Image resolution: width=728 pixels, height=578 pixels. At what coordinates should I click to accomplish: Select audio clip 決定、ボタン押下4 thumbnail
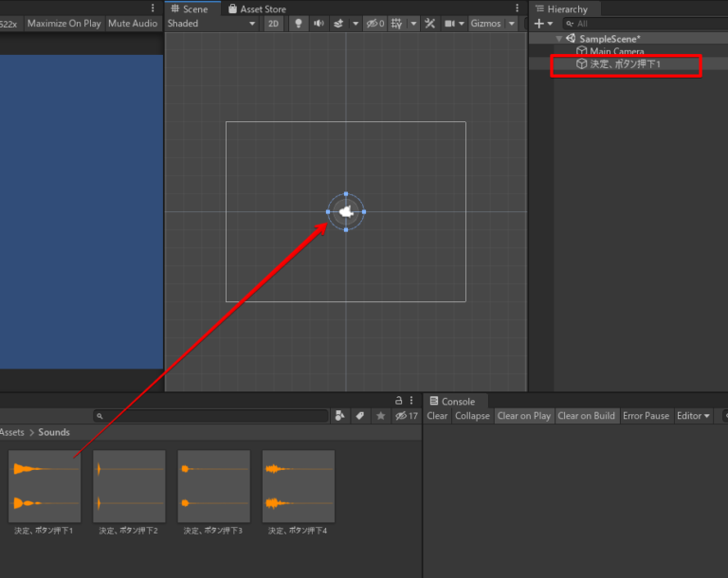point(299,486)
